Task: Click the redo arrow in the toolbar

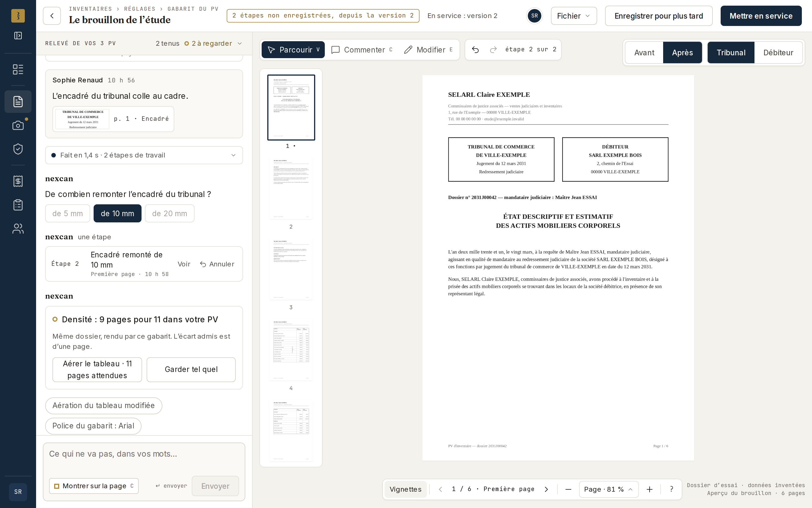Action: pyautogui.click(x=493, y=50)
